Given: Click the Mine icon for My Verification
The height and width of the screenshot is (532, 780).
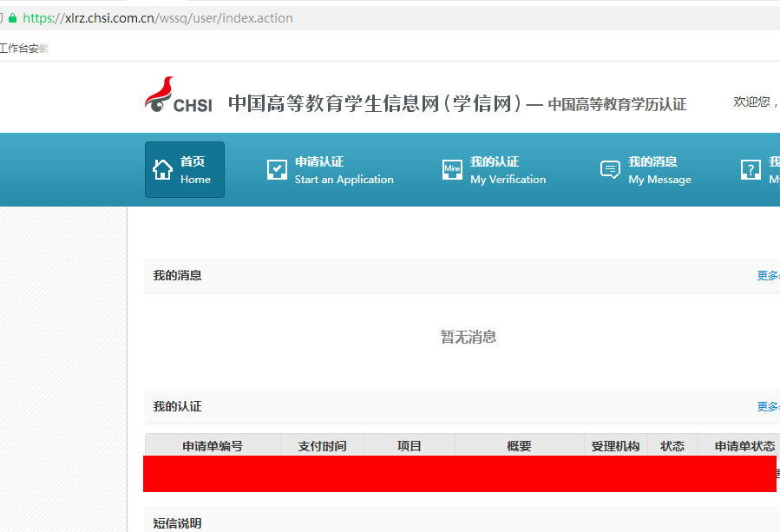Looking at the screenshot, I should point(452,170).
